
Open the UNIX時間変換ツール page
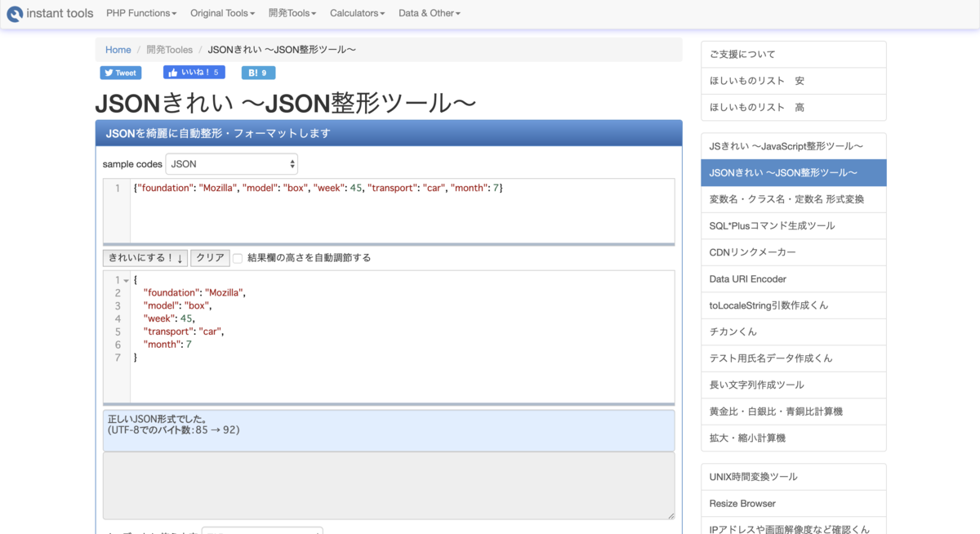(x=793, y=476)
